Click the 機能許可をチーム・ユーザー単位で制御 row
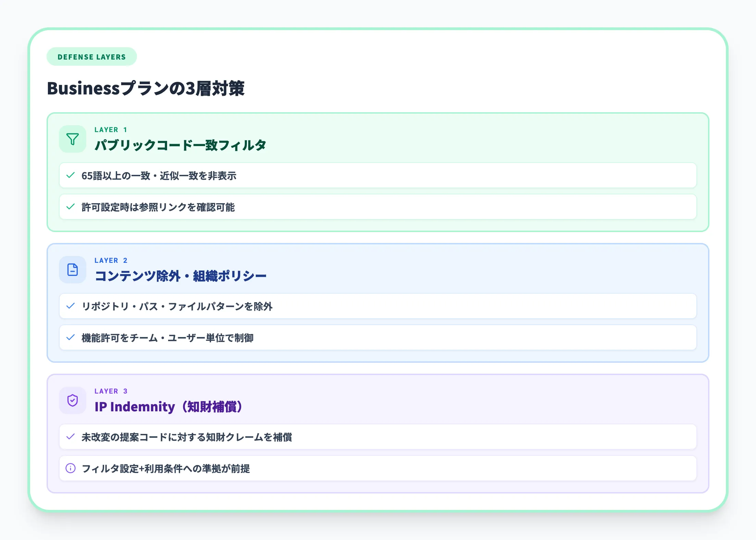This screenshot has height=540, width=756. point(378,338)
